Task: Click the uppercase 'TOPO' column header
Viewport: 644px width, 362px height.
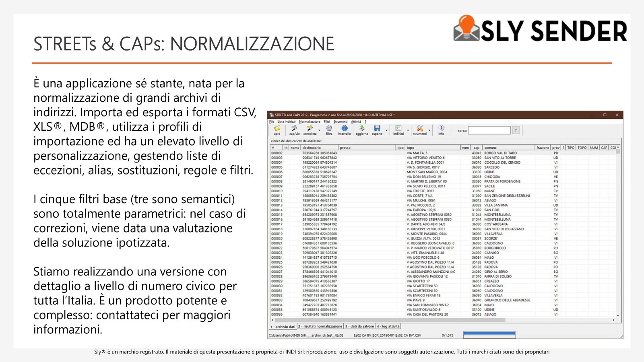Action: [x=582, y=148]
